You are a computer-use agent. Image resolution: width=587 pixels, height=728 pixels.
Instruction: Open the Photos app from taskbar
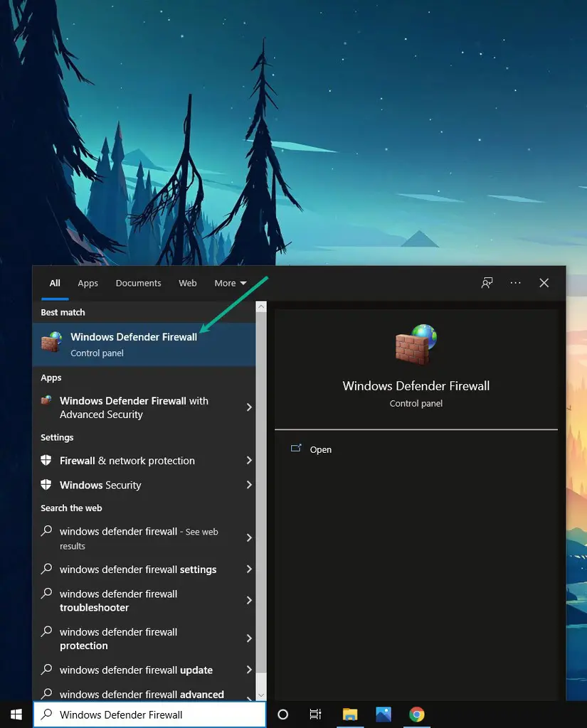(x=384, y=714)
